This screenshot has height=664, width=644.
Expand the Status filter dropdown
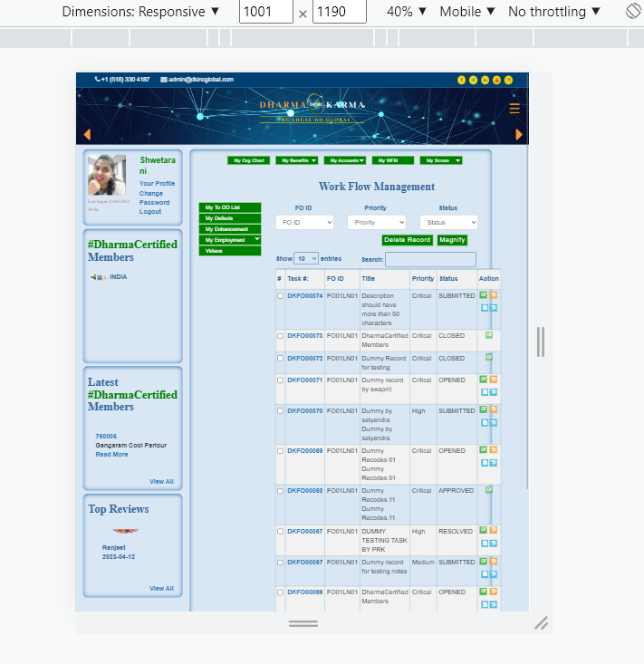click(448, 222)
